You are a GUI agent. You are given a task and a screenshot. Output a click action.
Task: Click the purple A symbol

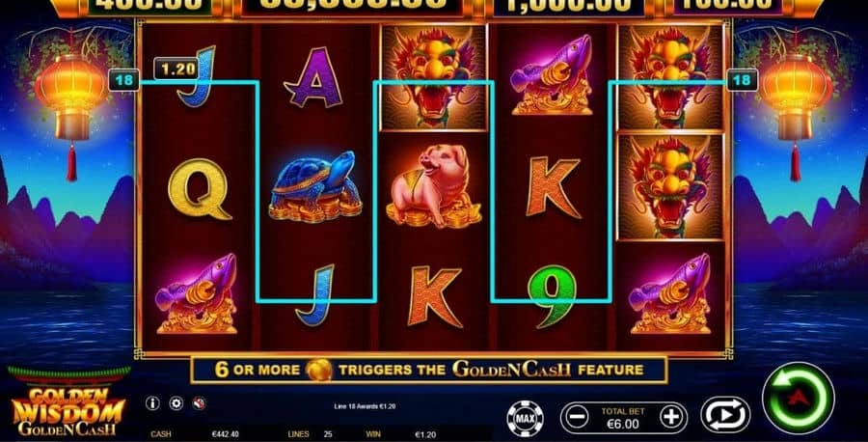pos(315,78)
